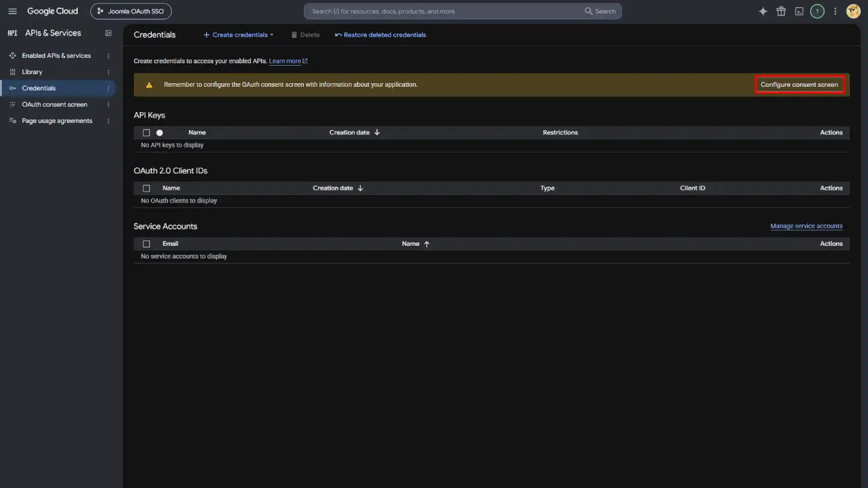The height and width of the screenshot is (488, 868).
Task: Click the OAuth clients Type column header
Action: tap(547, 188)
